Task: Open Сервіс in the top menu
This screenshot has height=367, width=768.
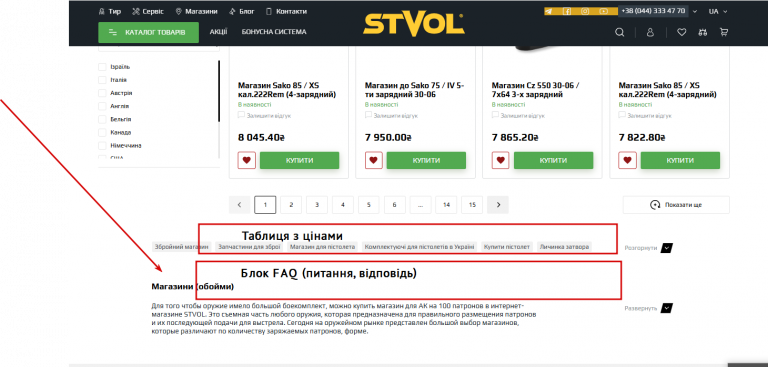Action: [x=148, y=11]
